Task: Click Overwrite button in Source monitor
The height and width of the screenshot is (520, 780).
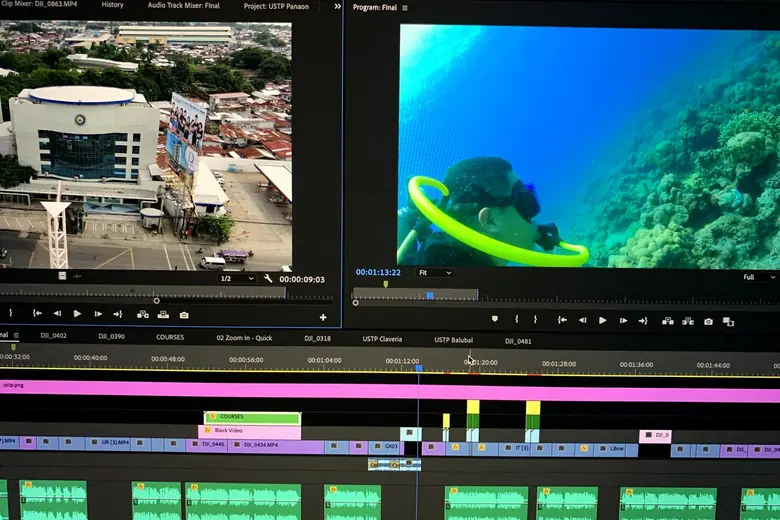Action: [x=163, y=314]
